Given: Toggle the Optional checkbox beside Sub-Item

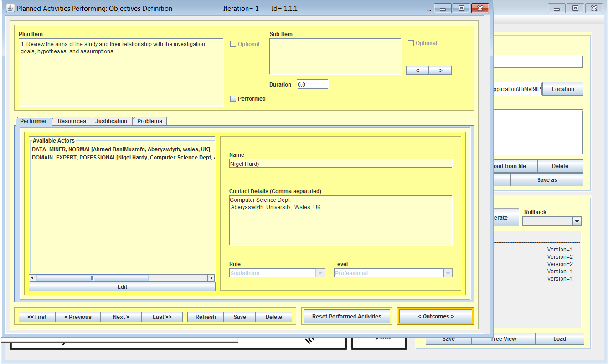Looking at the screenshot, I should click(x=411, y=43).
